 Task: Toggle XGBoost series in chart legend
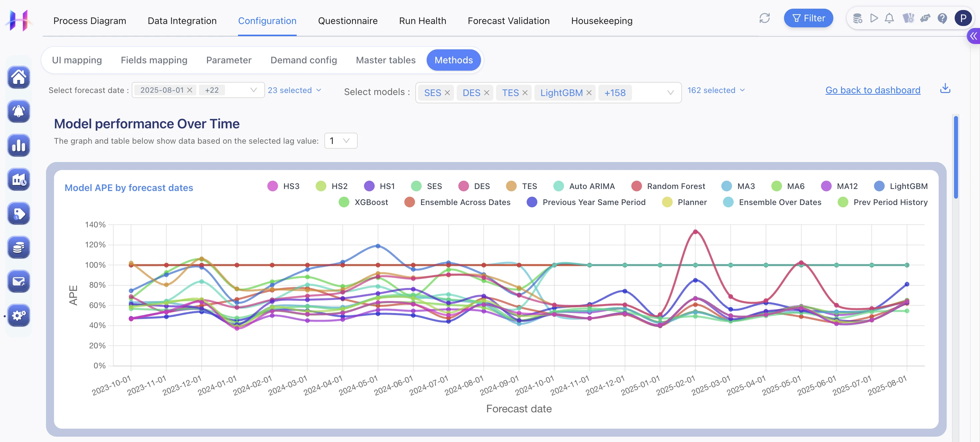click(x=363, y=202)
